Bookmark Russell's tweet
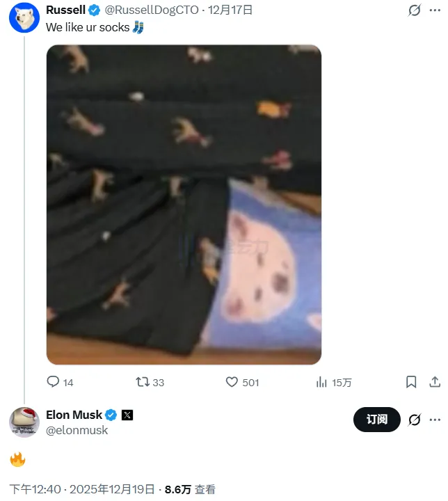Viewport: 448px width, 501px height. pyautogui.click(x=411, y=382)
